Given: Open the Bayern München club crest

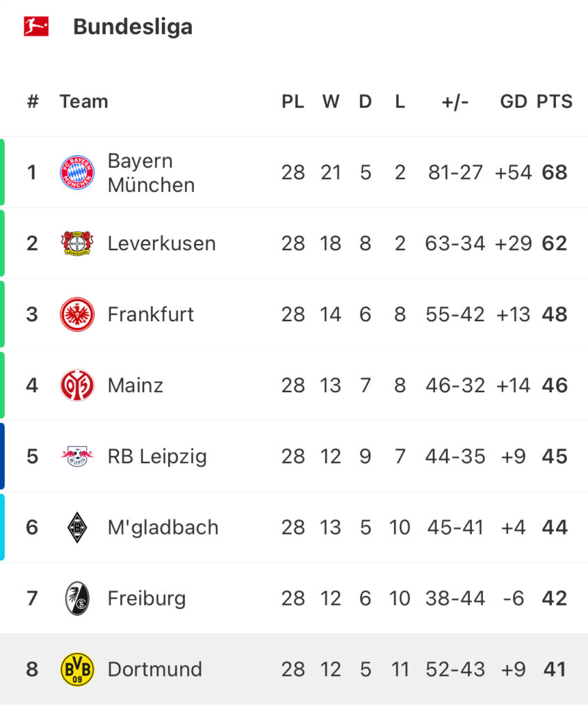Looking at the screenshot, I should click(77, 172).
